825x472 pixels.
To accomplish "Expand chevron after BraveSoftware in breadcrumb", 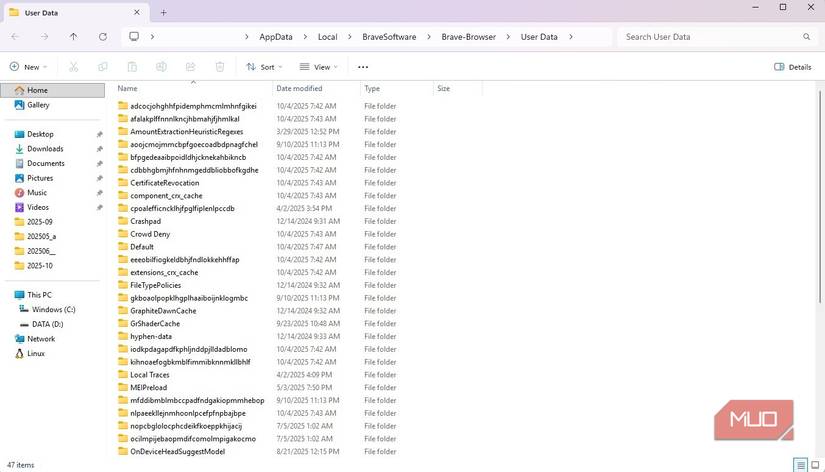I will (x=429, y=37).
